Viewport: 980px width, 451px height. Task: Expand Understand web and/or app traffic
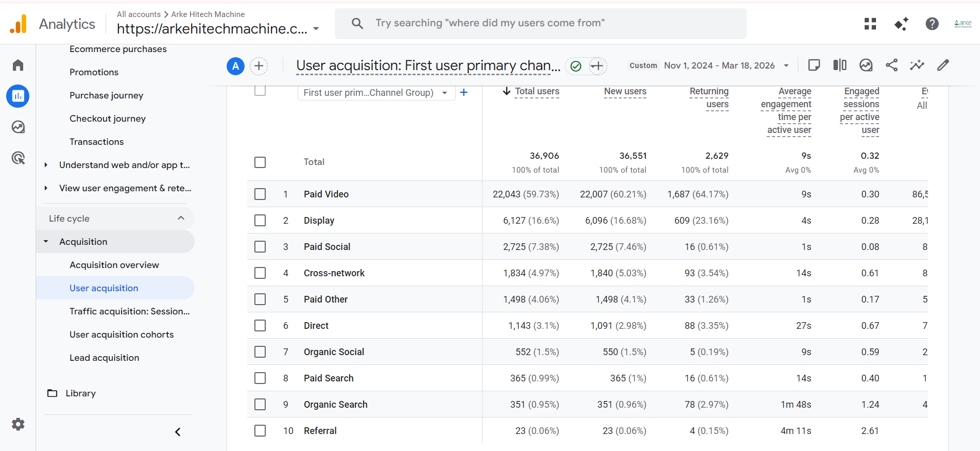tap(46, 165)
